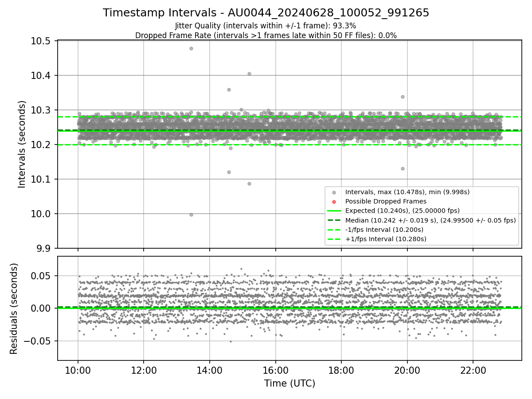The height and width of the screenshot is (399, 532).
Task: Click the plot title 'Timestamp Intervals - AU0044_20240628_100052_991265'
Action: tap(266, 13)
